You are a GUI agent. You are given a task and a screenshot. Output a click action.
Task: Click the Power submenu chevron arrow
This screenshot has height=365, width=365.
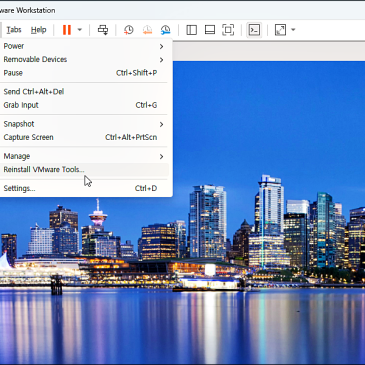[161, 46]
